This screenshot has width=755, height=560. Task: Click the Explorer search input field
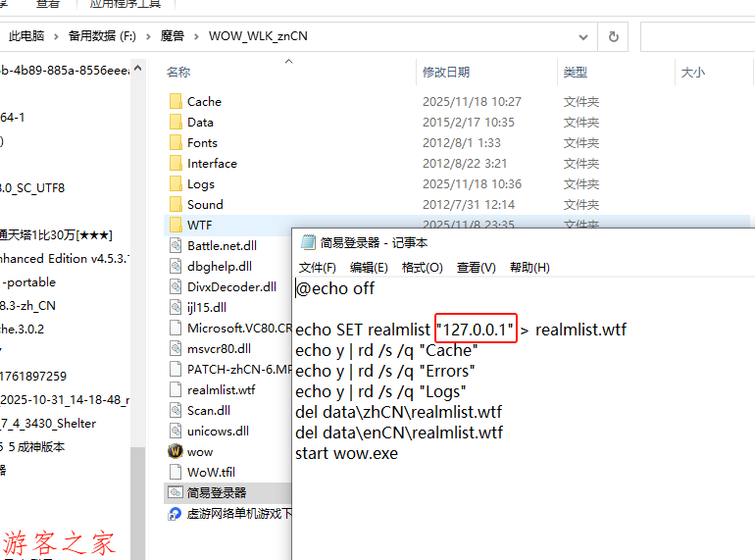[697, 36]
